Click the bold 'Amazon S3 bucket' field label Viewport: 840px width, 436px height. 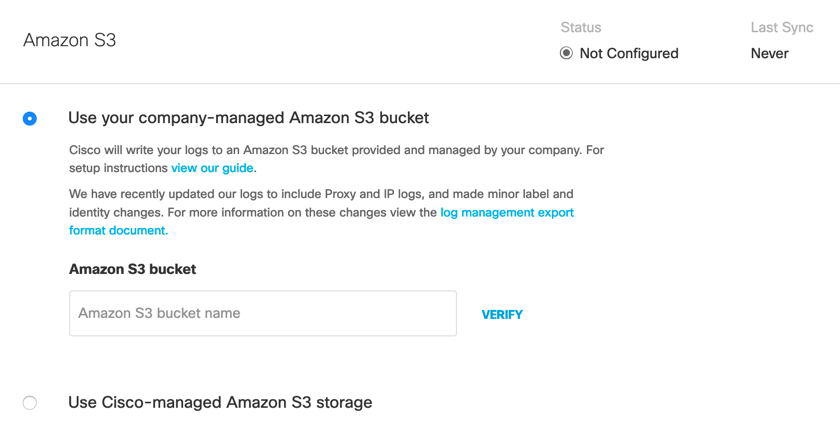click(132, 269)
